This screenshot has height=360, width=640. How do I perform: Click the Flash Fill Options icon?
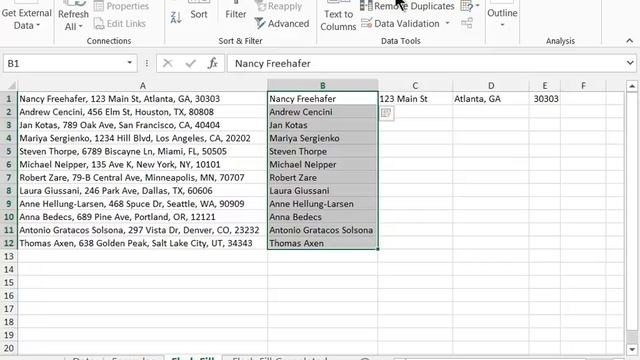point(387,113)
